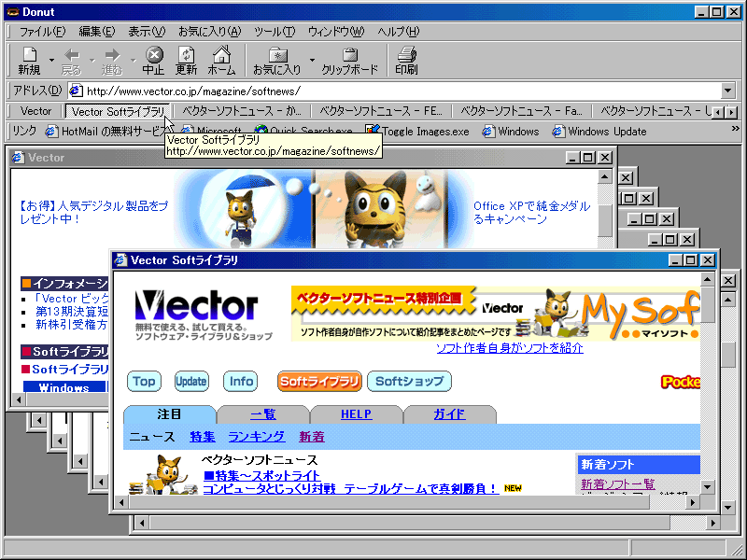Expand the 新規 dropdown arrow
This screenshot has width=747, height=560.
51,61
